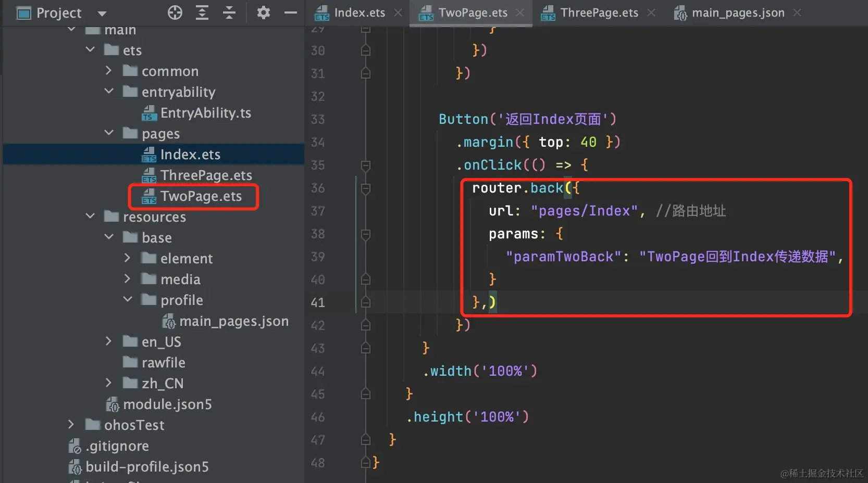Click the module.json5 file icon
The height and width of the screenshot is (483, 868).
113,404
